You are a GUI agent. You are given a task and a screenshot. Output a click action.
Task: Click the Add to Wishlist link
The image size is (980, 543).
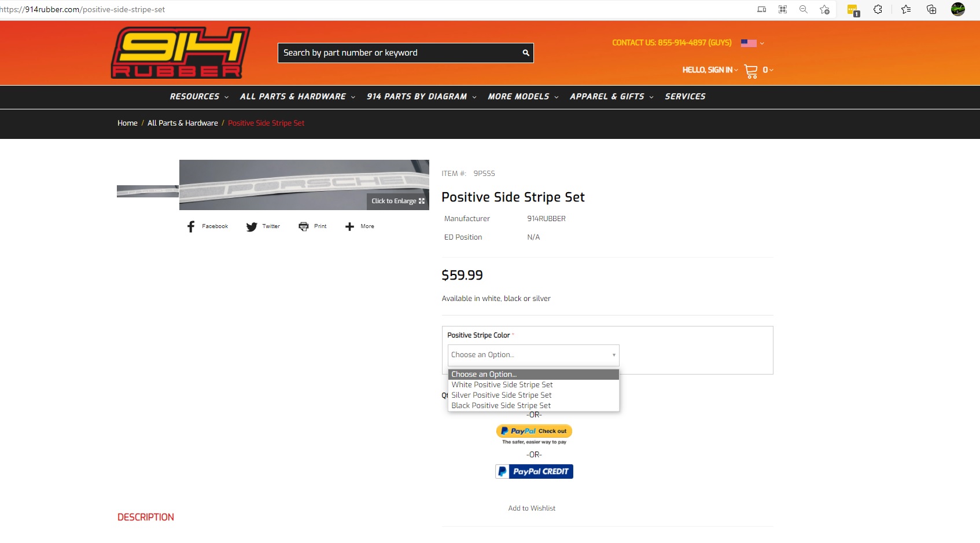[532, 508]
